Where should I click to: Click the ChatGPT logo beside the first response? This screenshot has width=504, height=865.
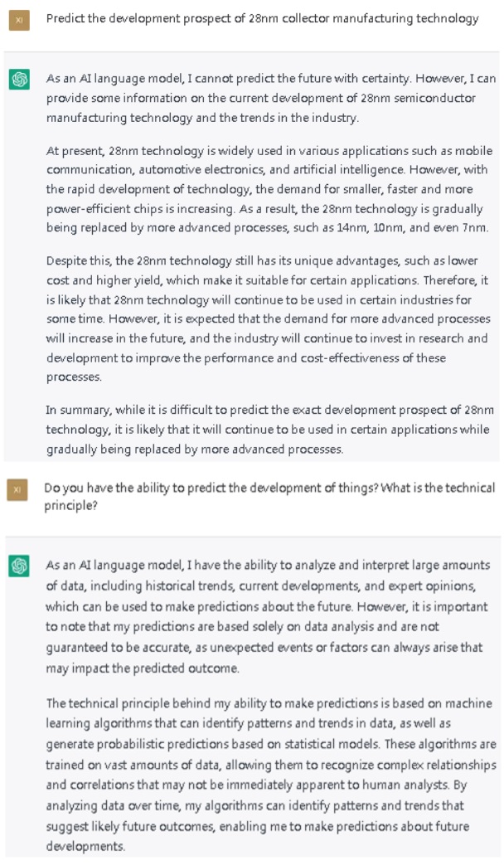pyautogui.click(x=18, y=79)
